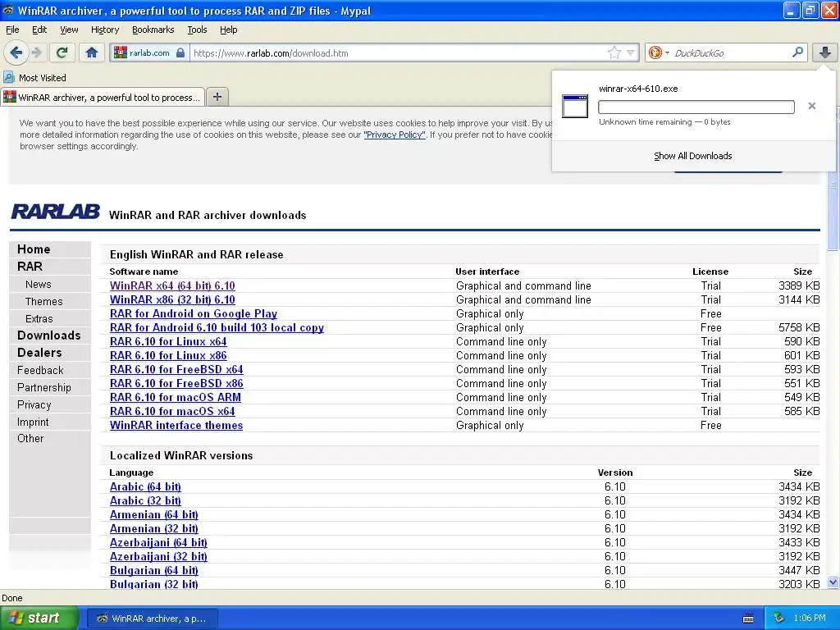
Task: Click the padlock site security icon
Action: (x=180, y=53)
